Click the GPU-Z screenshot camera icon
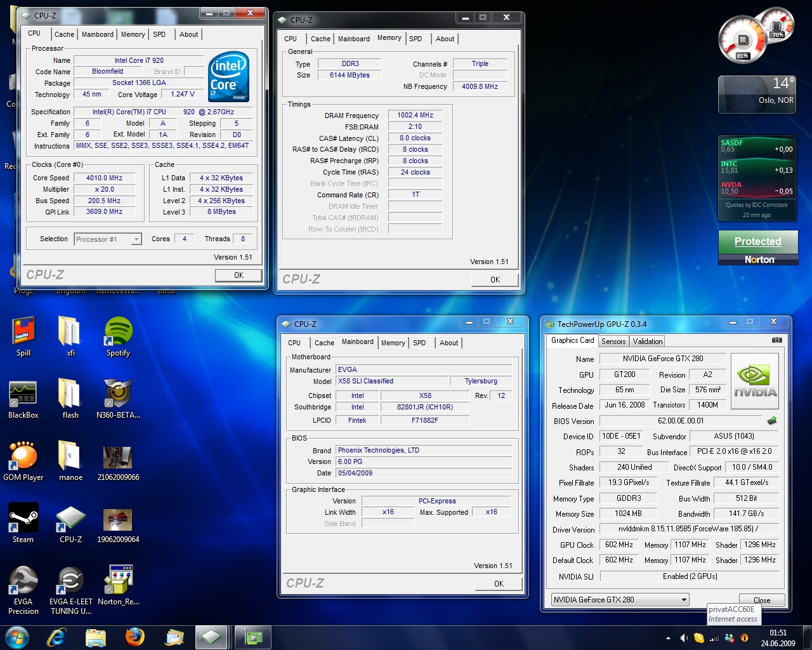 776,340
